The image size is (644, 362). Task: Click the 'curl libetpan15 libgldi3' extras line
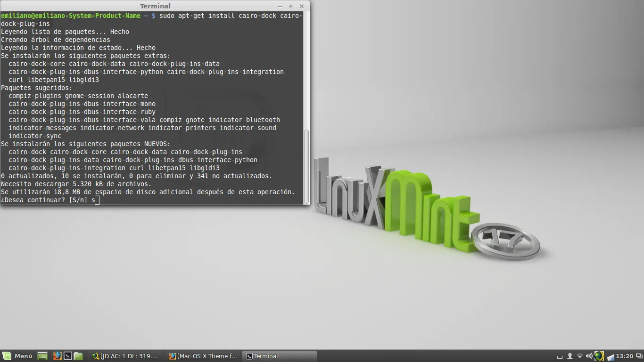[x=54, y=80]
